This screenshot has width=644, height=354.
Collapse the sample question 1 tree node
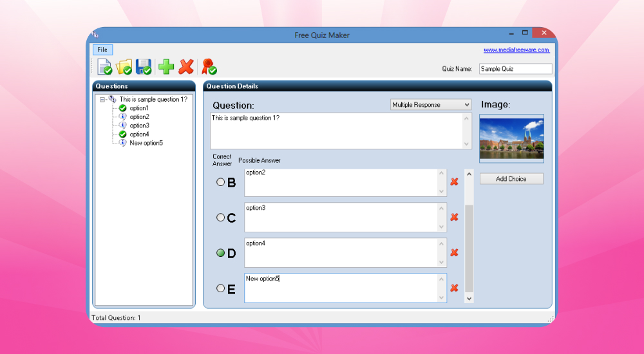pos(102,99)
